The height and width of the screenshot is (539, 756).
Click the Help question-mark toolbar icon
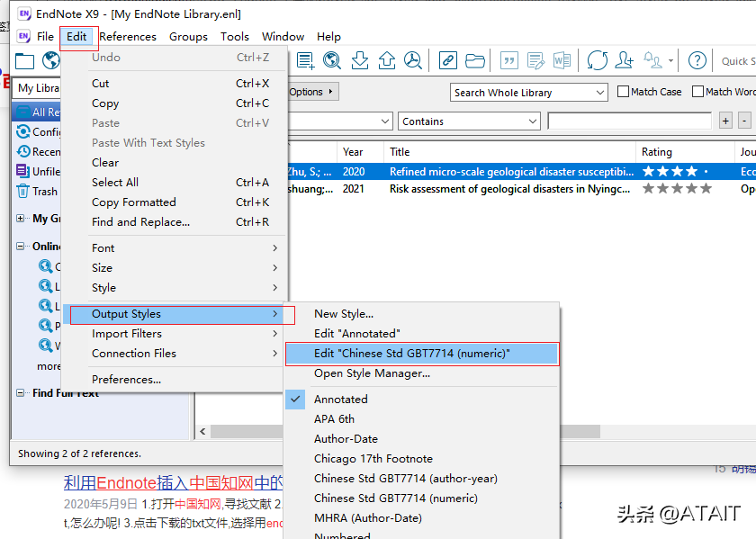pyautogui.click(x=697, y=61)
